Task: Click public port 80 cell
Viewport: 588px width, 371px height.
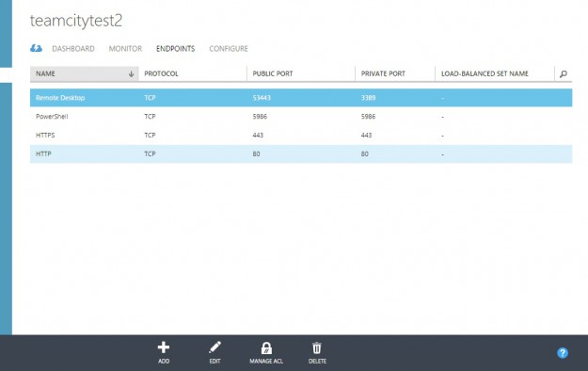Action: pyautogui.click(x=256, y=154)
